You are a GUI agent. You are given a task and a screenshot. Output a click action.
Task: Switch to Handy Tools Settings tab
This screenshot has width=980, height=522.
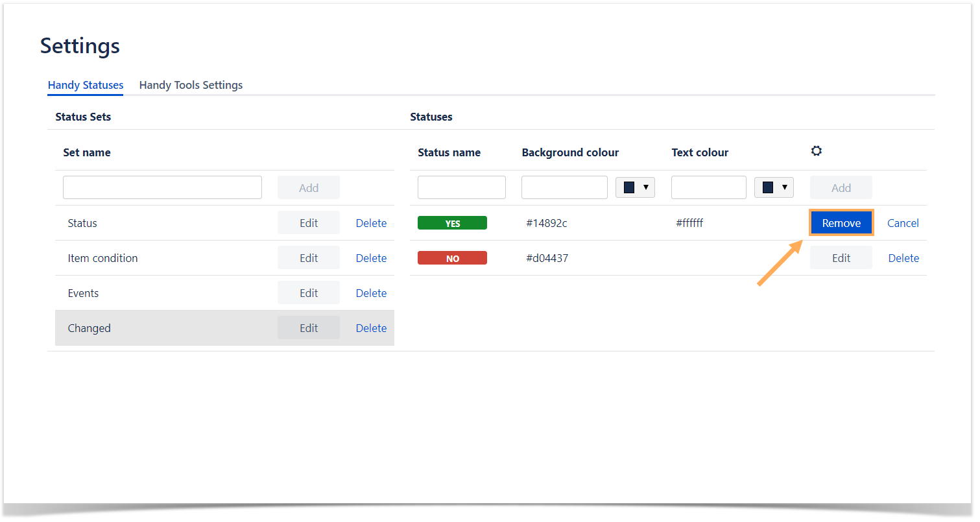pos(191,85)
